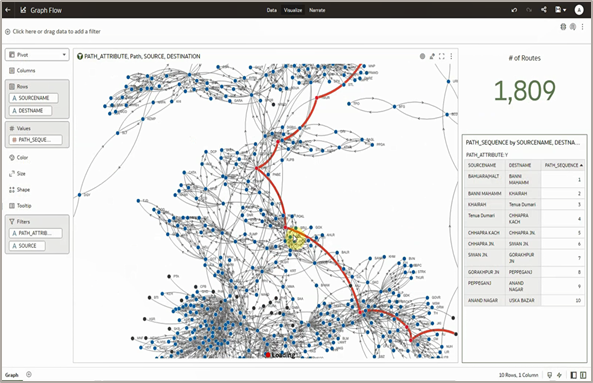The height and width of the screenshot is (383, 593).
Task: Select the Tenua Dumari source cell
Action: pyautogui.click(x=485, y=219)
